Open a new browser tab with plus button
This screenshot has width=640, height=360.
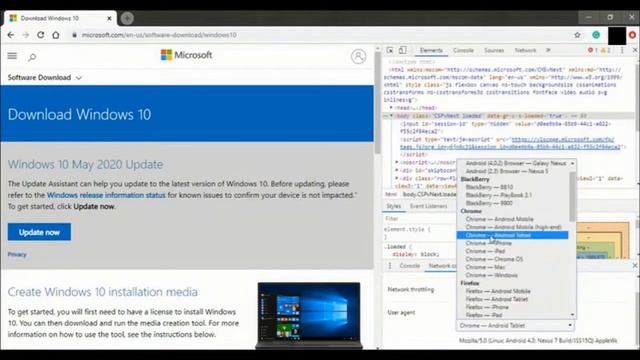(127, 18)
